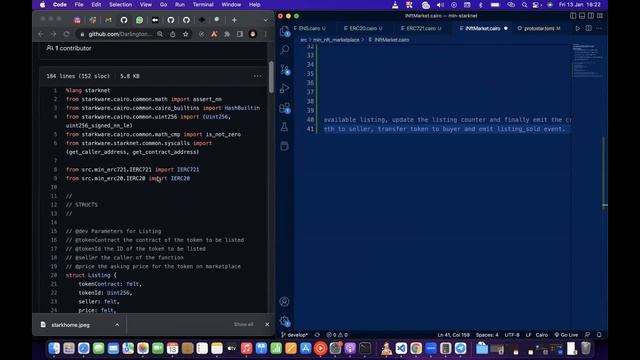Switch to the ENS.cairo tab

(309, 28)
